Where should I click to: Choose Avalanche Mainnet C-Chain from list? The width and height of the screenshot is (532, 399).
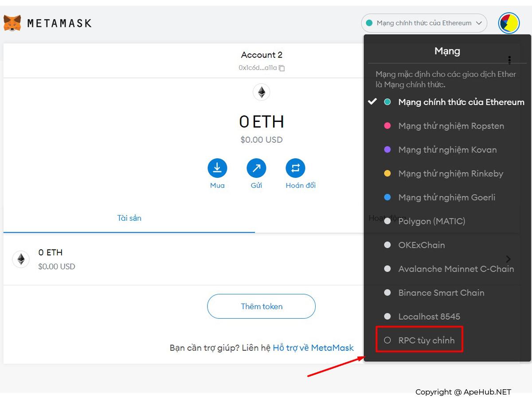456,269
